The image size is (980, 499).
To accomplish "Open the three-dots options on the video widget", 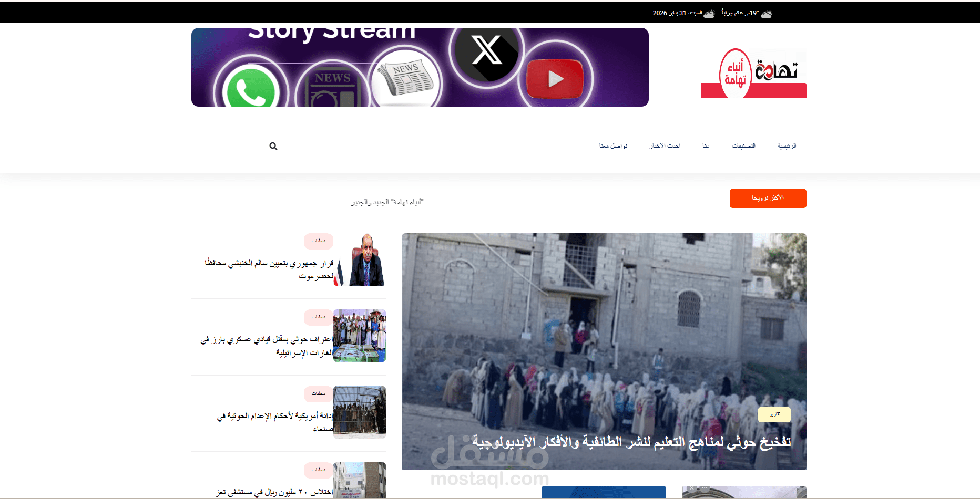I will tap(705, 487).
